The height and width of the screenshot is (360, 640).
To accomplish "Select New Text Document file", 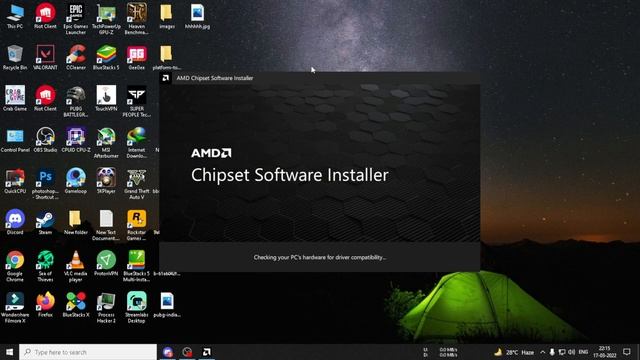I will coord(106,225).
